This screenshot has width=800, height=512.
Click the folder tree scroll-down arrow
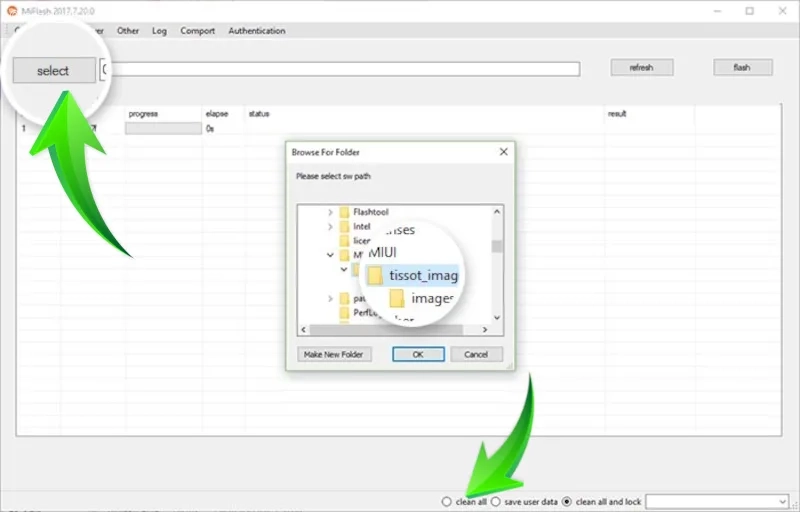(497, 318)
